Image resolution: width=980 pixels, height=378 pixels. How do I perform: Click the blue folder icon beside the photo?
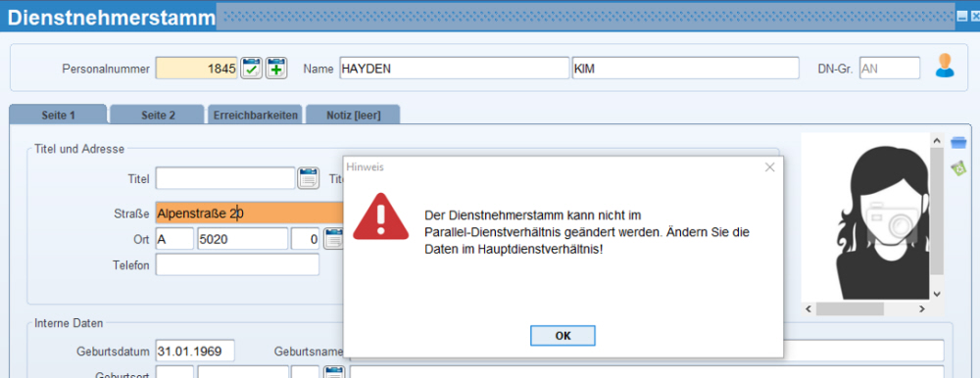958,143
